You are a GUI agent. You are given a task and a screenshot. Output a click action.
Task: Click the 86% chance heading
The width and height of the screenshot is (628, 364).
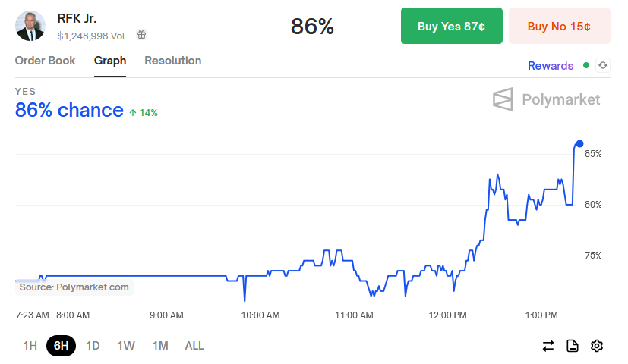click(69, 110)
